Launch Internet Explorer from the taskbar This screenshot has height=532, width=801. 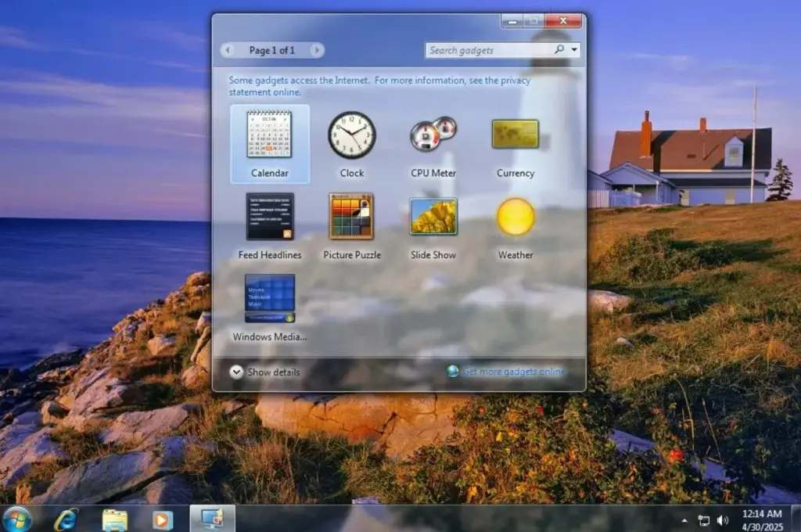[66, 519]
